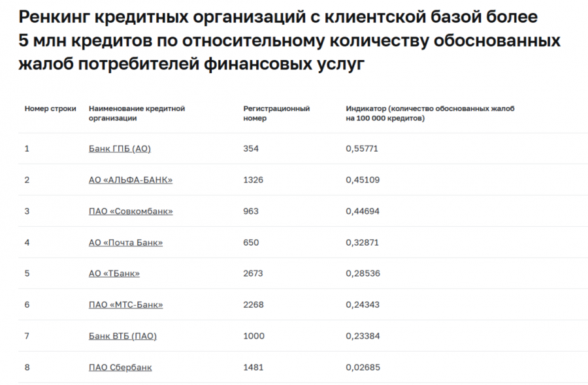Screen dimensions: 588x385
Task: Select the indicator value 0,55771
Action: (x=362, y=148)
